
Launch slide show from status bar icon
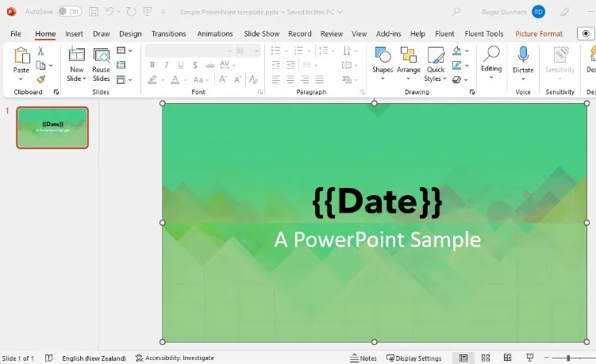tap(529, 358)
